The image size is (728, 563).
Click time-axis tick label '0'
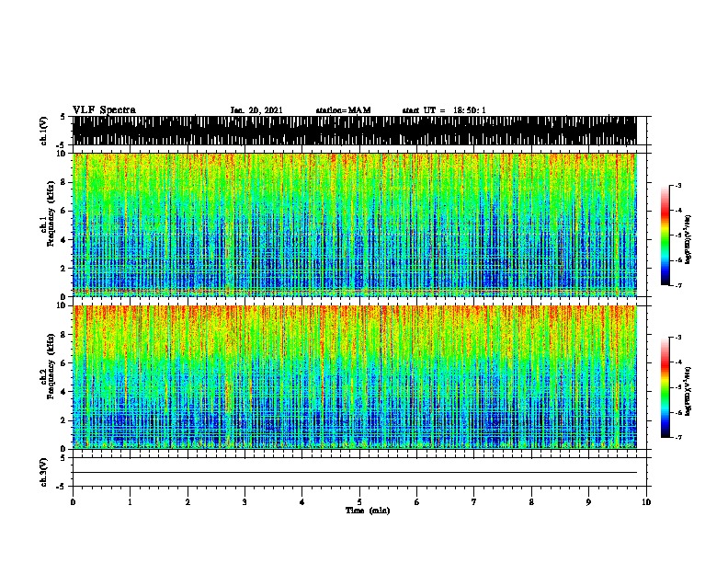click(x=73, y=502)
